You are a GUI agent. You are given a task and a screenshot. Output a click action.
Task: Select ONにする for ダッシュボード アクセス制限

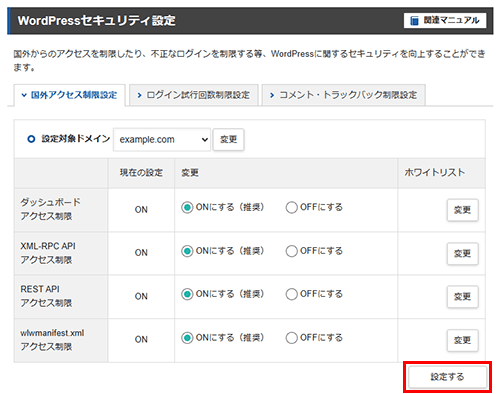point(187,207)
